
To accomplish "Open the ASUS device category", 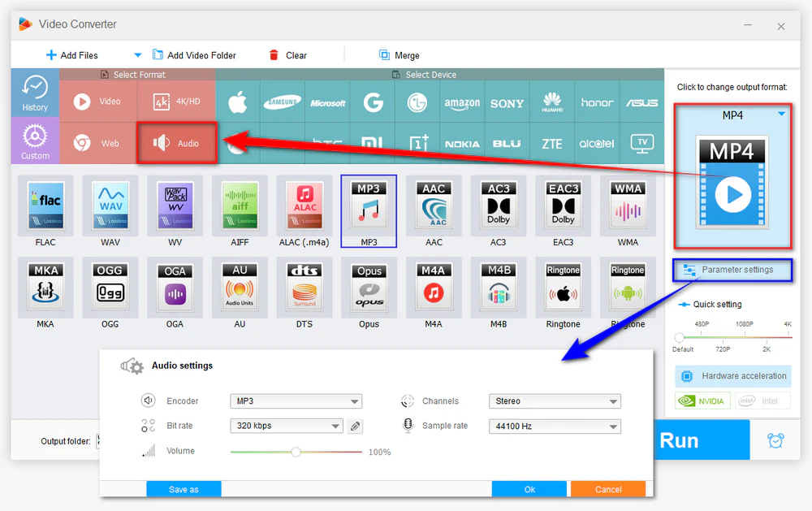I will point(641,102).
